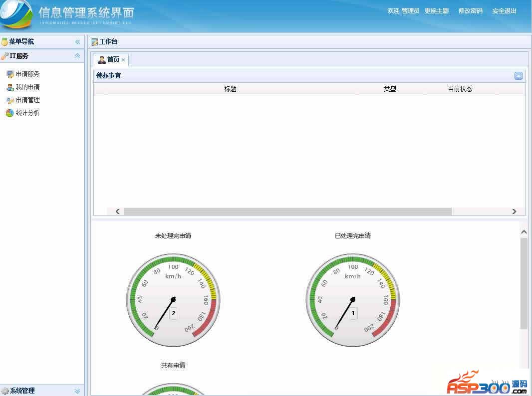Open 申请管理 menu item

28,100
